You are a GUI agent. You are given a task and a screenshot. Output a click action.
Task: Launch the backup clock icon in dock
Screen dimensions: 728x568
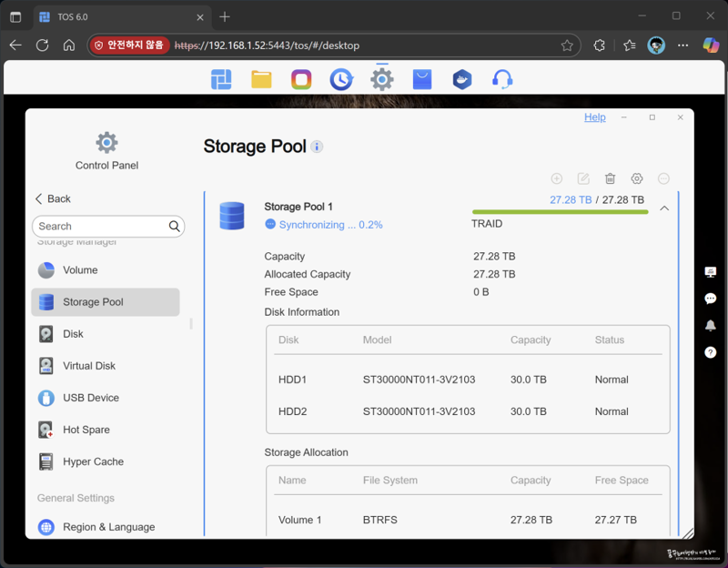[341, 79]
